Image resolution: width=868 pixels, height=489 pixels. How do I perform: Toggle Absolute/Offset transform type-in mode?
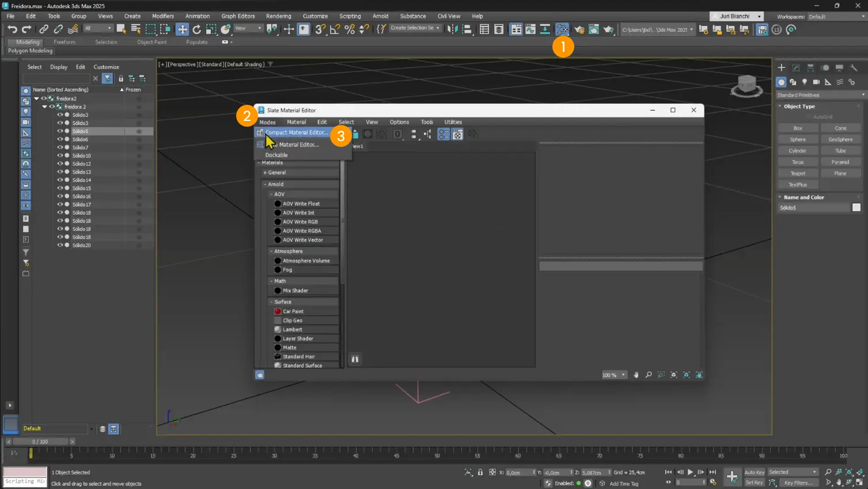coord(492,472)
